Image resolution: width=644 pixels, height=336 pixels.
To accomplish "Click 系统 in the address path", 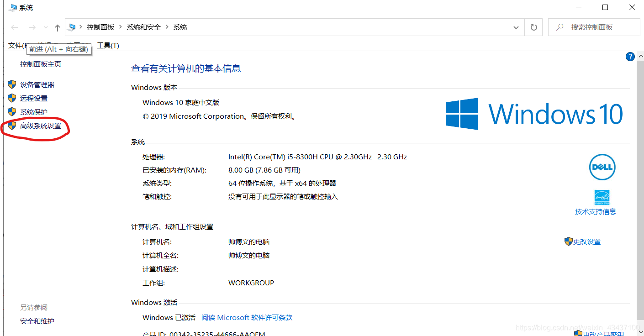I will (x=180, y=27).
